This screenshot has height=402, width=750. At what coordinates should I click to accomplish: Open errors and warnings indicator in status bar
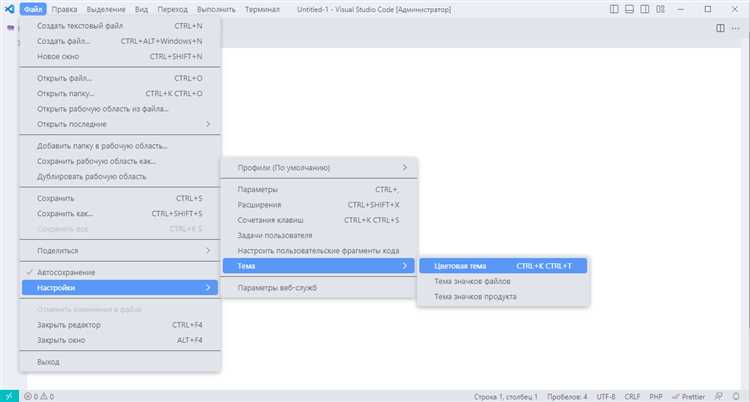[39, 396]
